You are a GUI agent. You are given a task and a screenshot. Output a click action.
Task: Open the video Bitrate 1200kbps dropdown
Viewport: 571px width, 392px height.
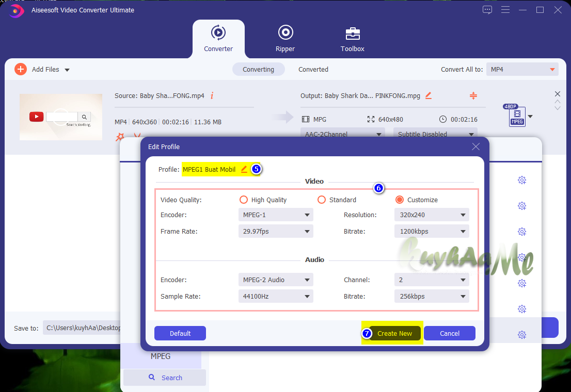(432, 231)
